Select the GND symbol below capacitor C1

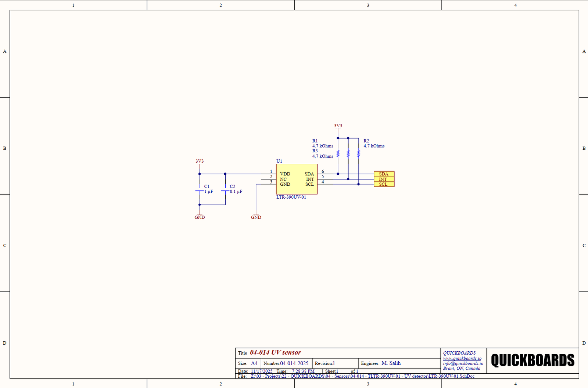point(200,217)
